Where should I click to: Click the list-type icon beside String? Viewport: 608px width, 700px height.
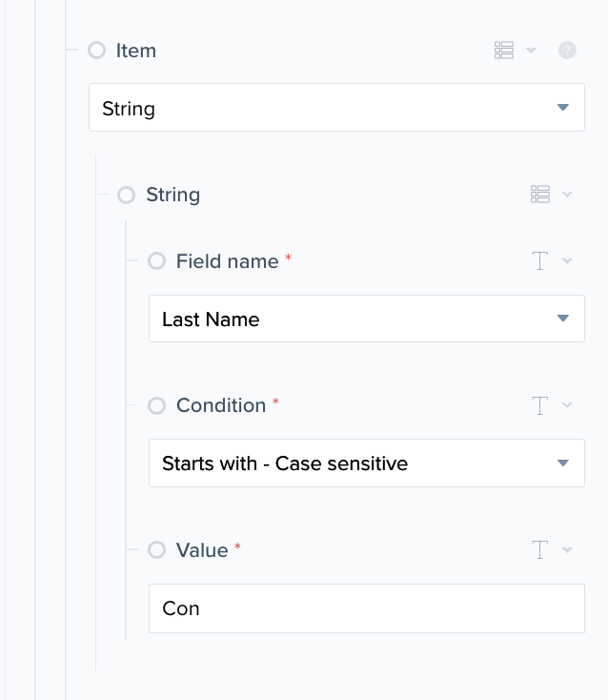(540, 195)
